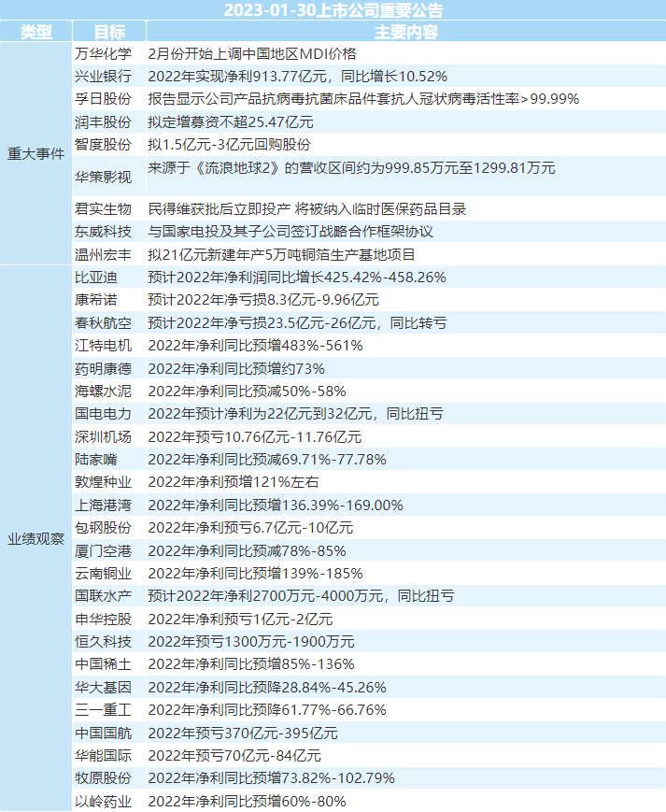
Task: Click the 净利为22亿元到32亿元 description
Action: point(295,413)
